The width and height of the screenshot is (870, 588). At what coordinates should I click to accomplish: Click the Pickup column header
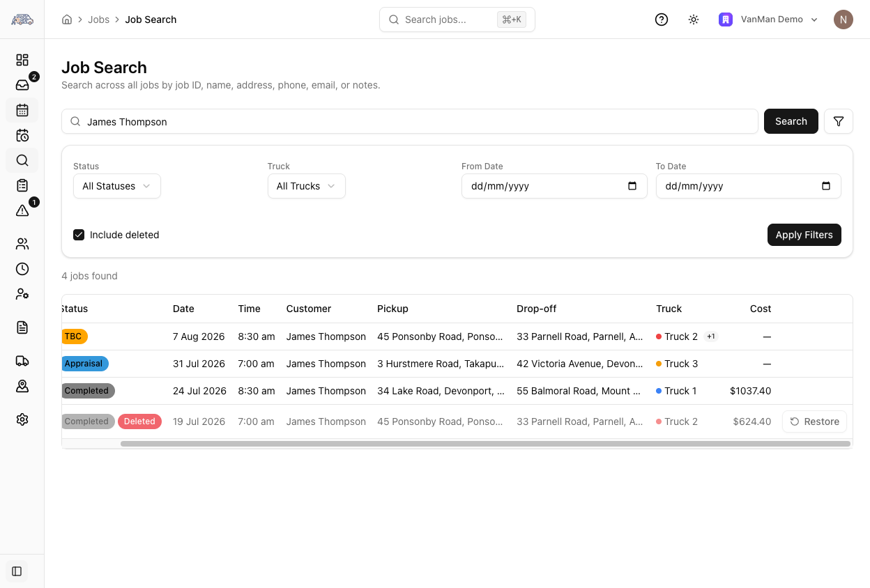click(392, 309)
